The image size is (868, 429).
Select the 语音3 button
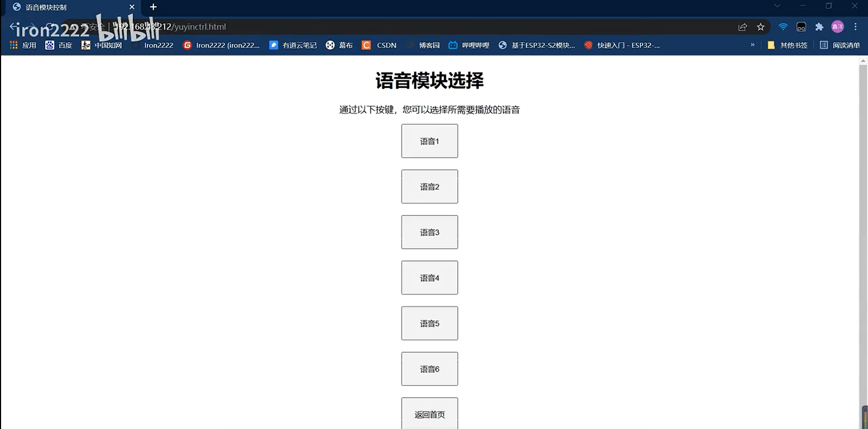tap(430, 232)
